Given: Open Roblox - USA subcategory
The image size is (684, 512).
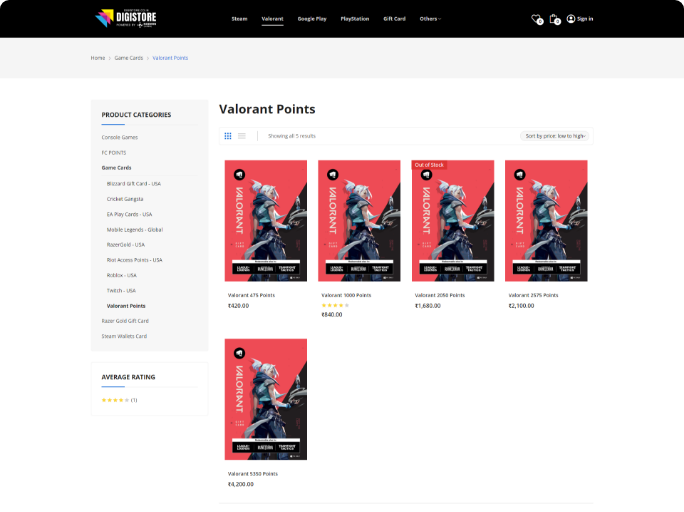Looking at the screenshot, I should (122, 275).
